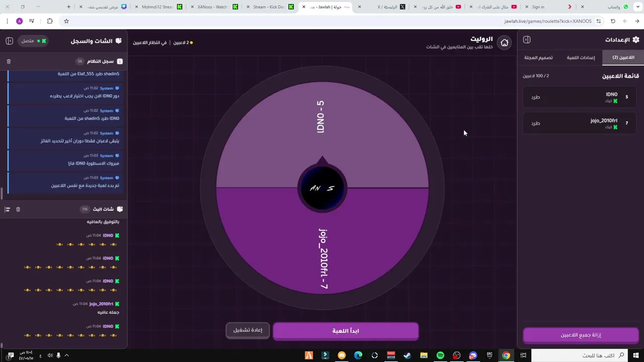Open Epic Games launcher from taskbar
644x362 pixels.
pos(490,355)
